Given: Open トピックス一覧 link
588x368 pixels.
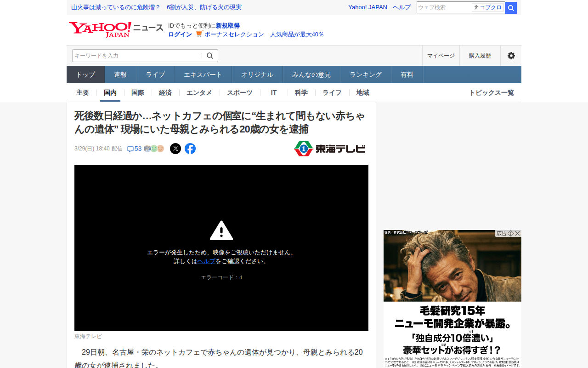Looking at the screenshot, I should point(492,92).
